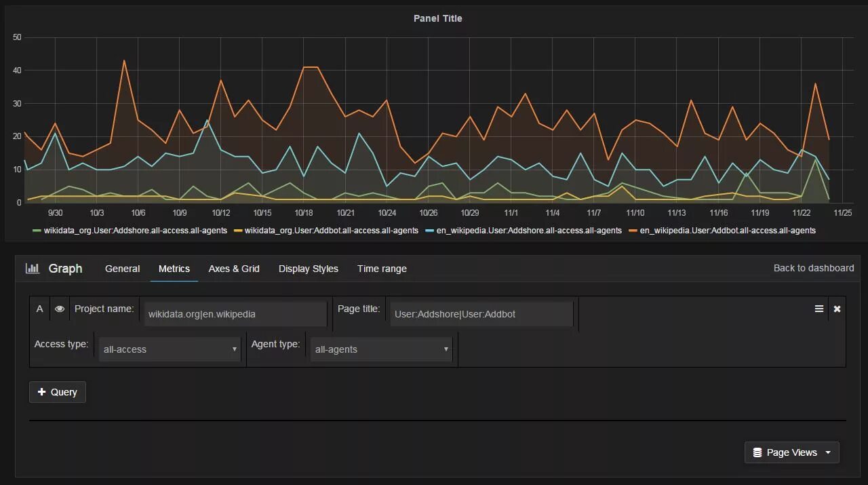
Task: Toggle series en_wikipedia.User:Addshore legend label
Action: click(529, 231)
